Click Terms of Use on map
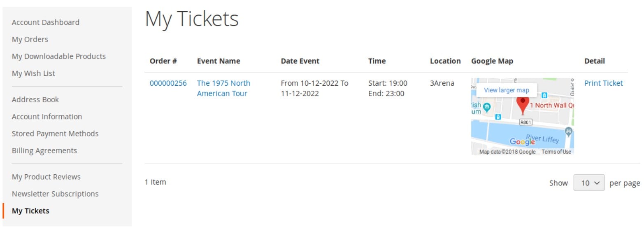 point(556,152)
